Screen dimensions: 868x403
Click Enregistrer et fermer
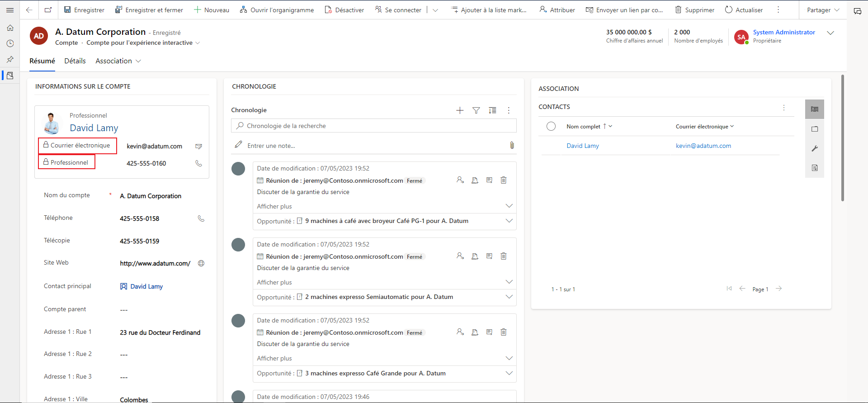point(149,10)
